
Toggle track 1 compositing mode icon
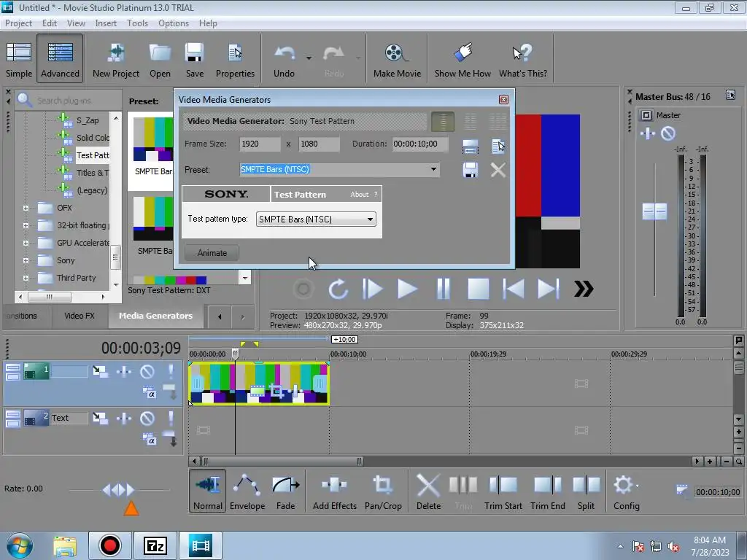point(149,392)
